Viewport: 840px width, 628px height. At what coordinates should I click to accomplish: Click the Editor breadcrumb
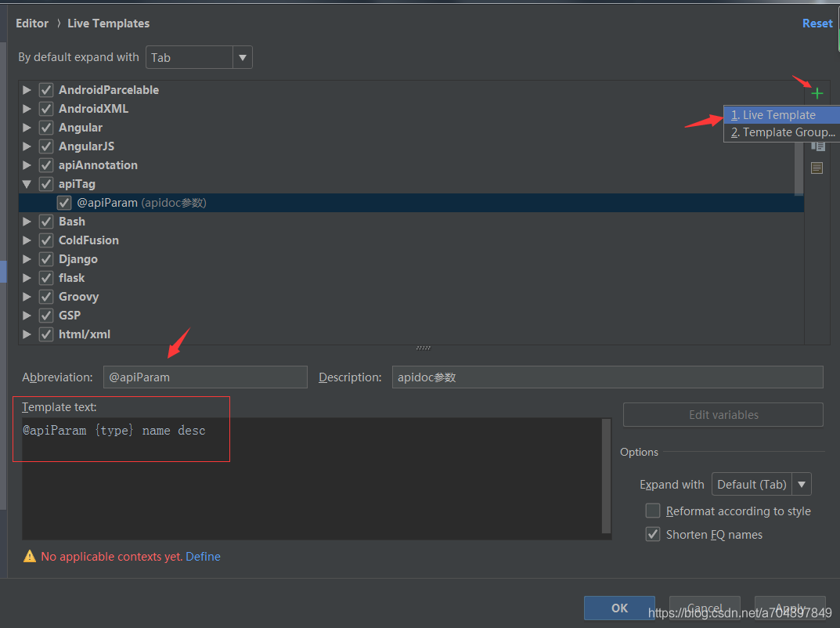click(x=32, y=23)
